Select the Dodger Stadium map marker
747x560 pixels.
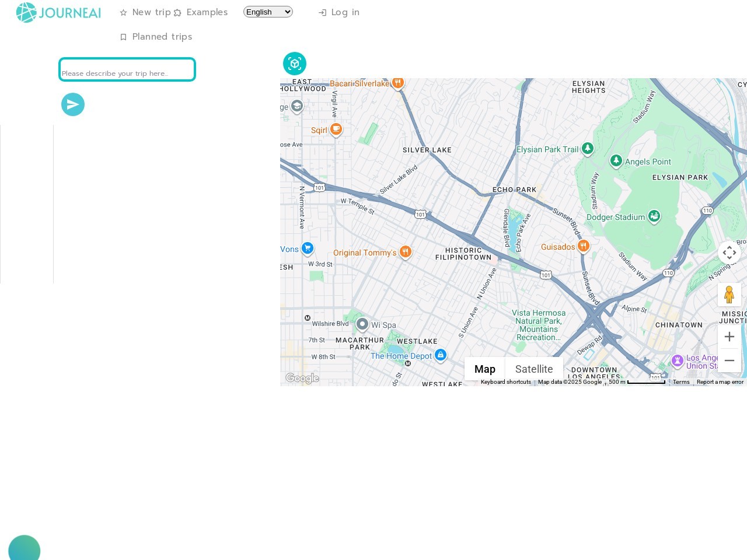[654, 216]
